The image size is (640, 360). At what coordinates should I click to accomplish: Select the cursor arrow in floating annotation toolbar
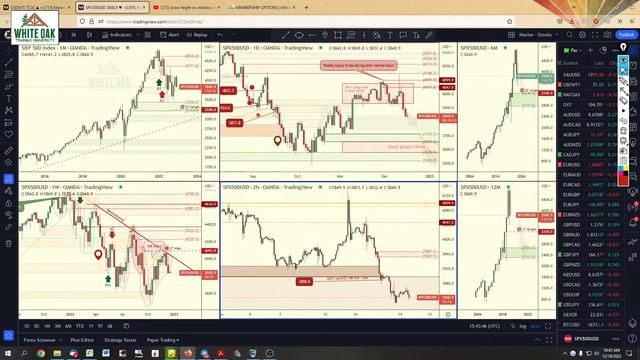tap(623, 71)
